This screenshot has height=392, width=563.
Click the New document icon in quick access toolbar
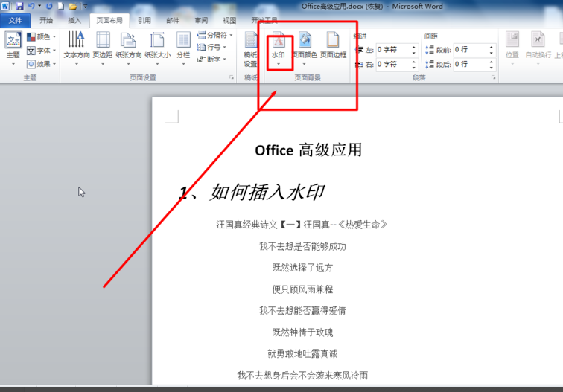[61, 6]
